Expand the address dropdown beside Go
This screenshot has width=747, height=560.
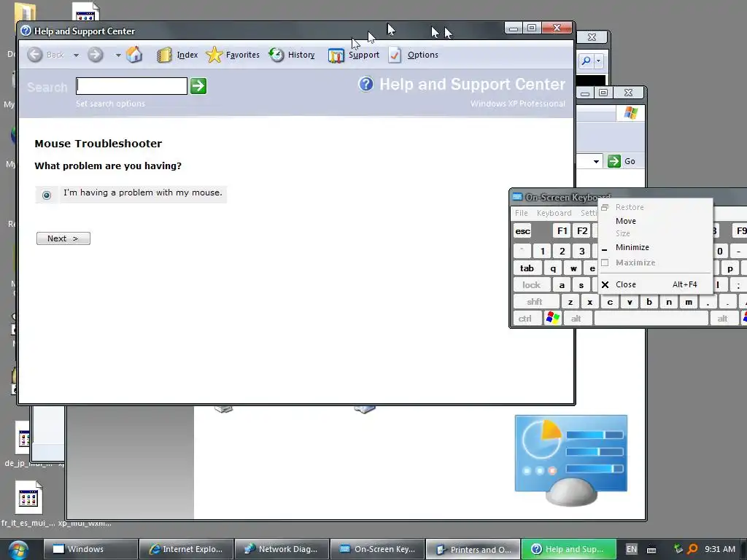(596, 161)
